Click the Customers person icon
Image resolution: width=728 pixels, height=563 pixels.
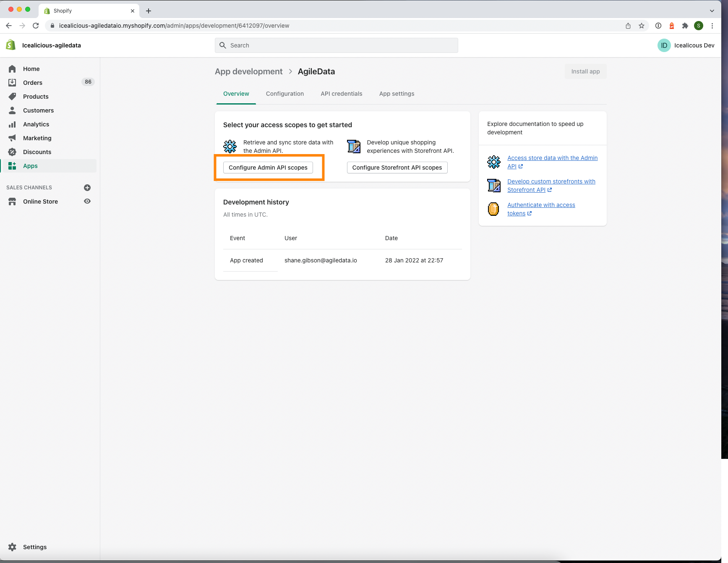pyautogui.click(x=12, y=110)
